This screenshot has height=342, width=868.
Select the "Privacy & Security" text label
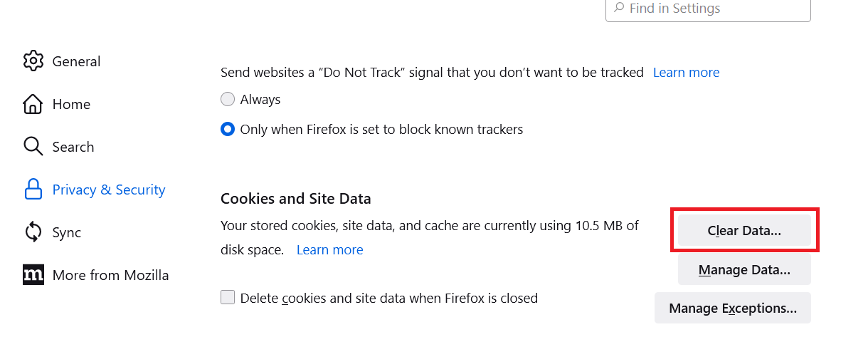coord(109,190)
